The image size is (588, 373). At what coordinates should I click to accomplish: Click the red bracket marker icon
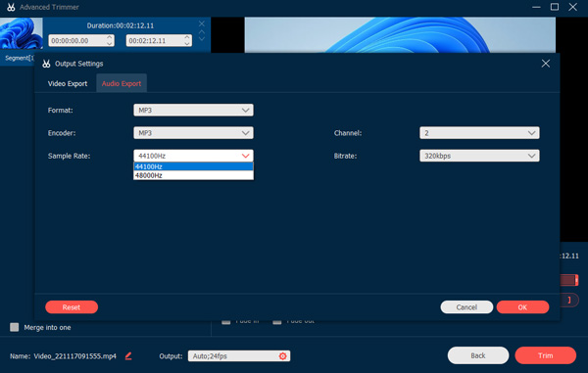[x=569, y=300]
